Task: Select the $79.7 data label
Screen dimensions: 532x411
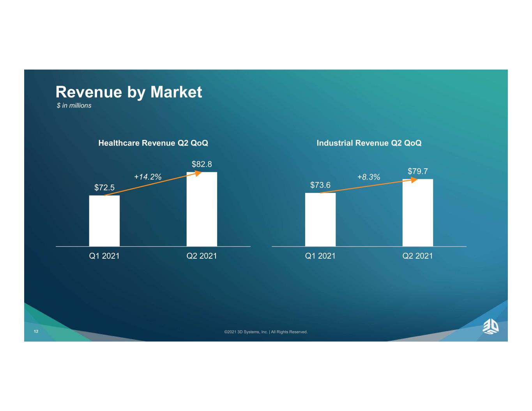Action: [418, 171]
